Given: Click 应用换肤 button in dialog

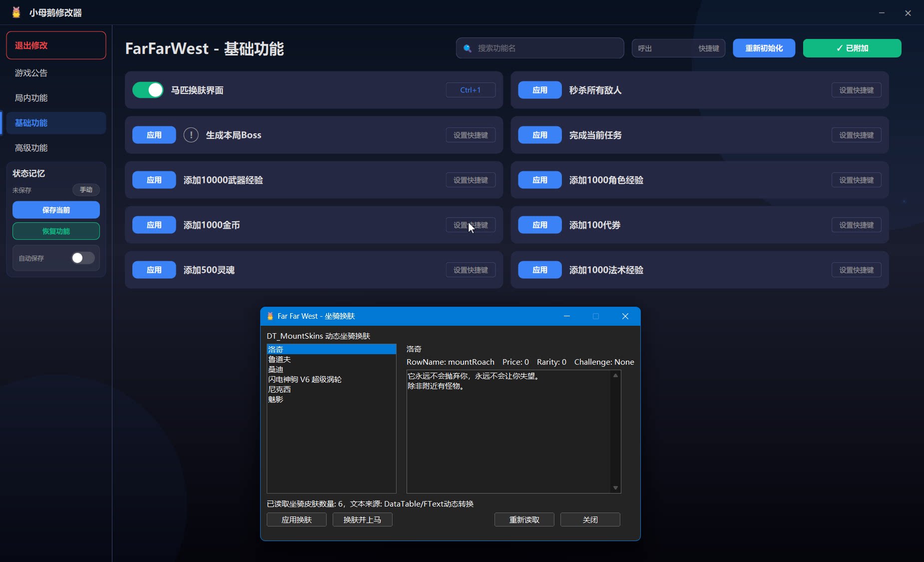Looking at the screenshot, I should [x=297, y=520].
